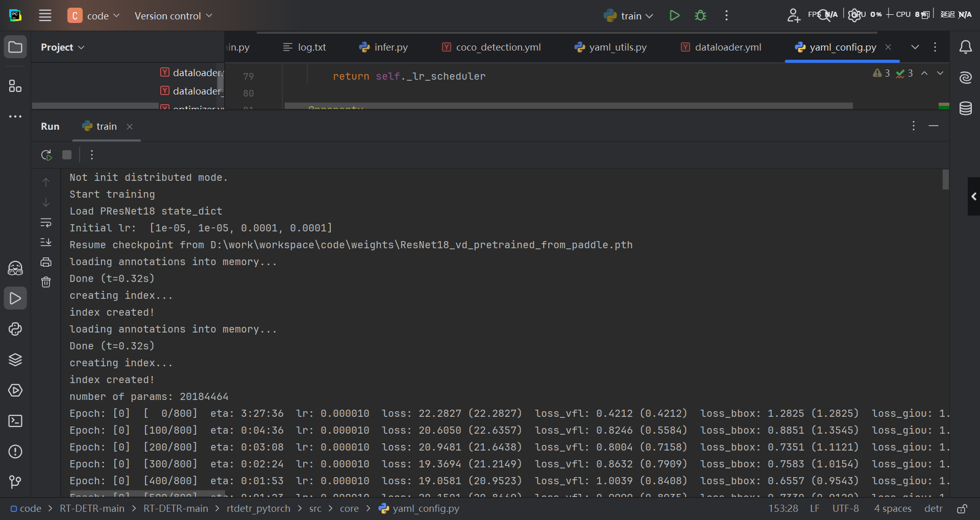The height and width of the screenshot is (520, 980).
Task: Switch to infer.py editor tab
Action: coord(383,47)
